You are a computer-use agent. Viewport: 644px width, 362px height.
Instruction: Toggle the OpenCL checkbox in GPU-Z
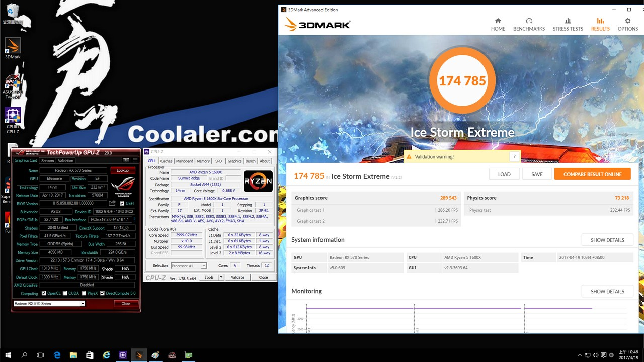(x=44, y=293)
